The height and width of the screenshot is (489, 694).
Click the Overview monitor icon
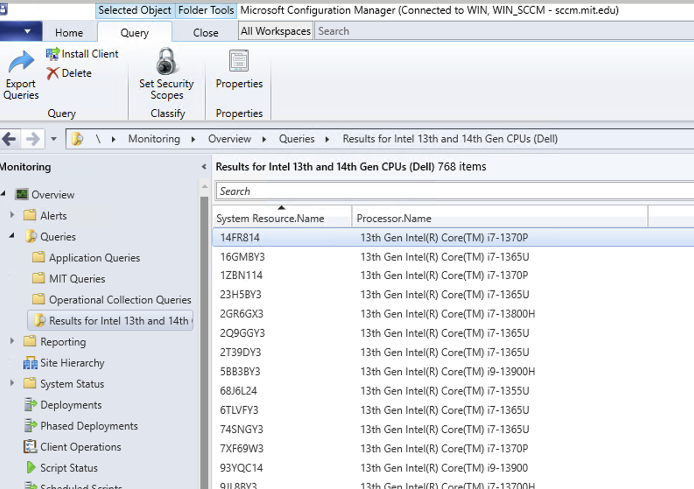click(x=22, y=194)
